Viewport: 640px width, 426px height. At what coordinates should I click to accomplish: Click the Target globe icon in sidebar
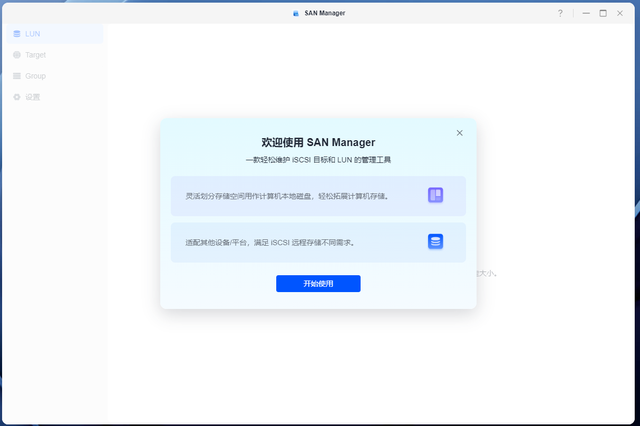(17, 55)
